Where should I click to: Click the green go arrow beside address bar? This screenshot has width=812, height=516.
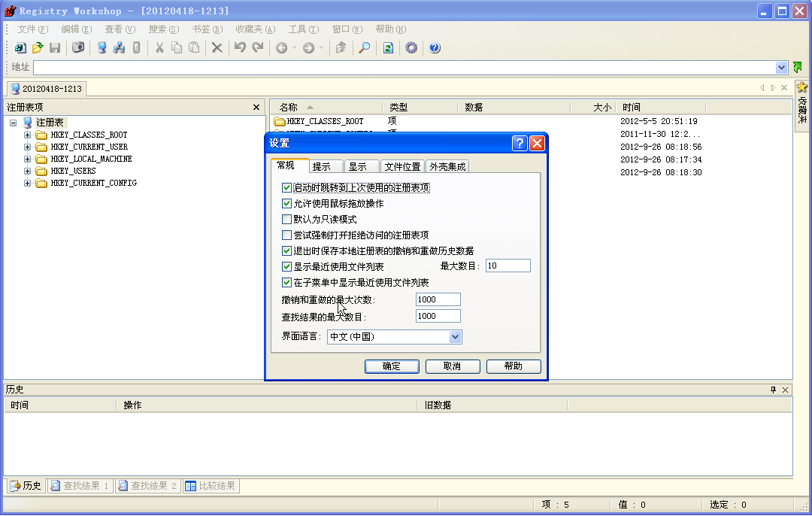click(x=798, y=68)
